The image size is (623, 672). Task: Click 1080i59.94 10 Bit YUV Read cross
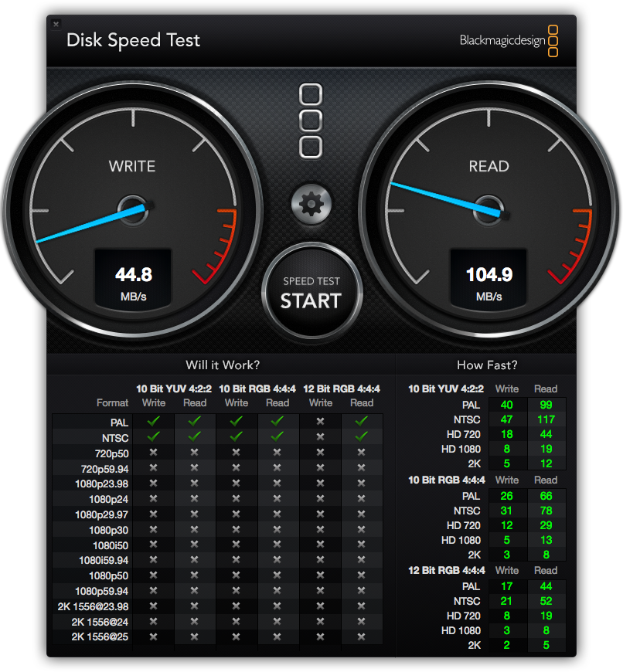(195, 560)
